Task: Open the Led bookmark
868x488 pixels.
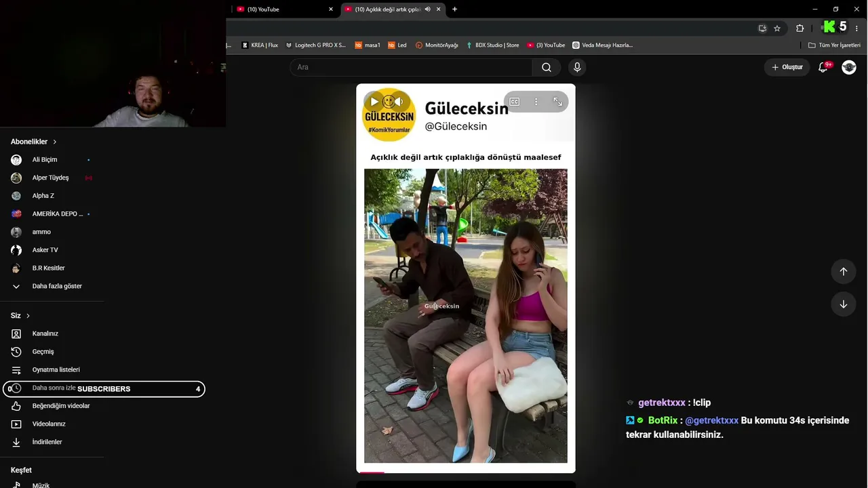Action: pyautogui.click(x=397, y=45)
